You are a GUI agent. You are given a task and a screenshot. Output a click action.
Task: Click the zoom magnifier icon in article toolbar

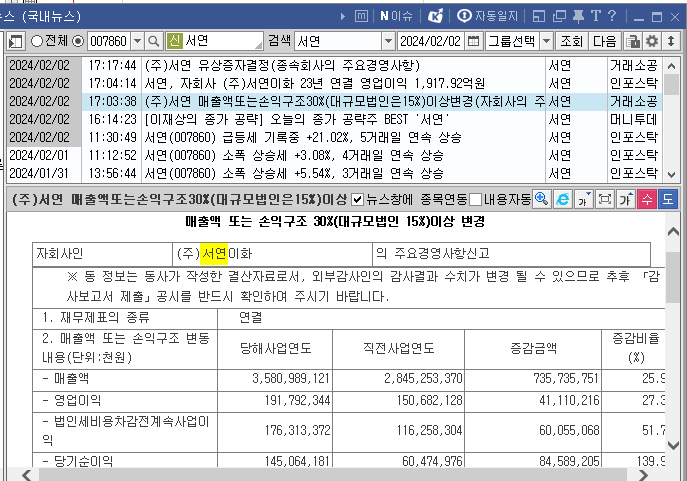coord(542,199)
